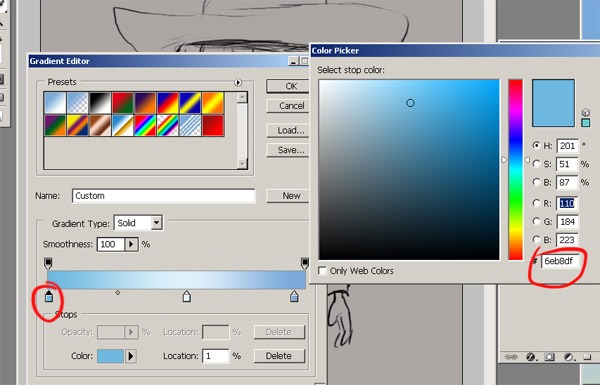600x385 pixels.
Task: Click the New gradient button
Action: [x=287, y=196]
